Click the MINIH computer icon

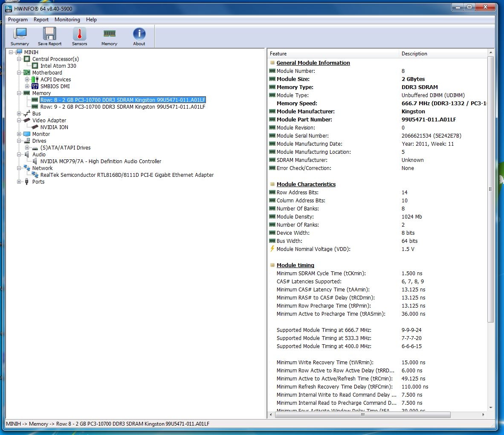point(19,52)
